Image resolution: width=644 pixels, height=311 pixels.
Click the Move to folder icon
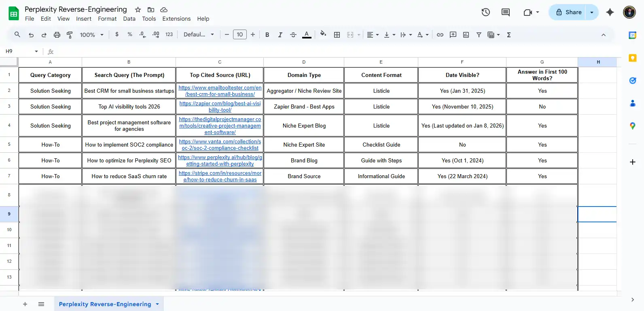pos(151,10)
